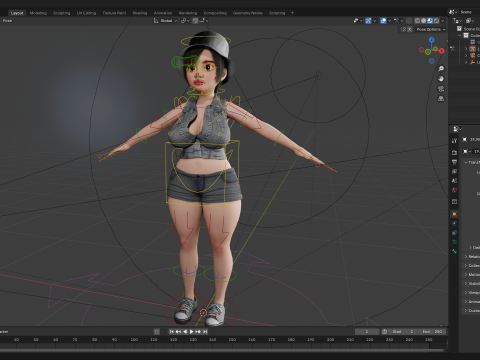This screenshot has width=480, height=360.
Task: Switch to the Modeling workspace tab
Action: (38, 13)
